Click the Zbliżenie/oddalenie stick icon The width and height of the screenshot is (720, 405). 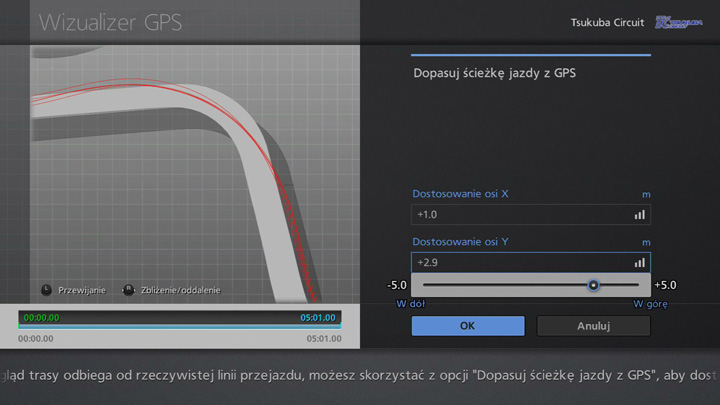pyautogui.click(x=128, y=290)
